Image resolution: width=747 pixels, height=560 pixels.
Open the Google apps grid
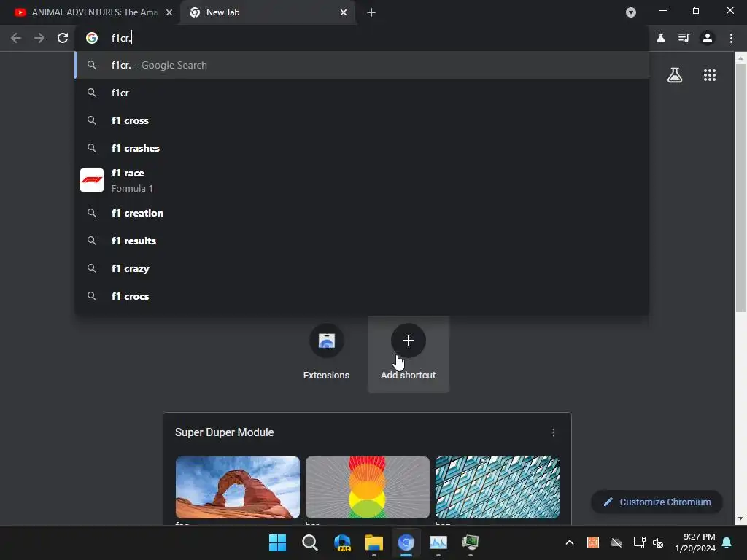point(710,75)
